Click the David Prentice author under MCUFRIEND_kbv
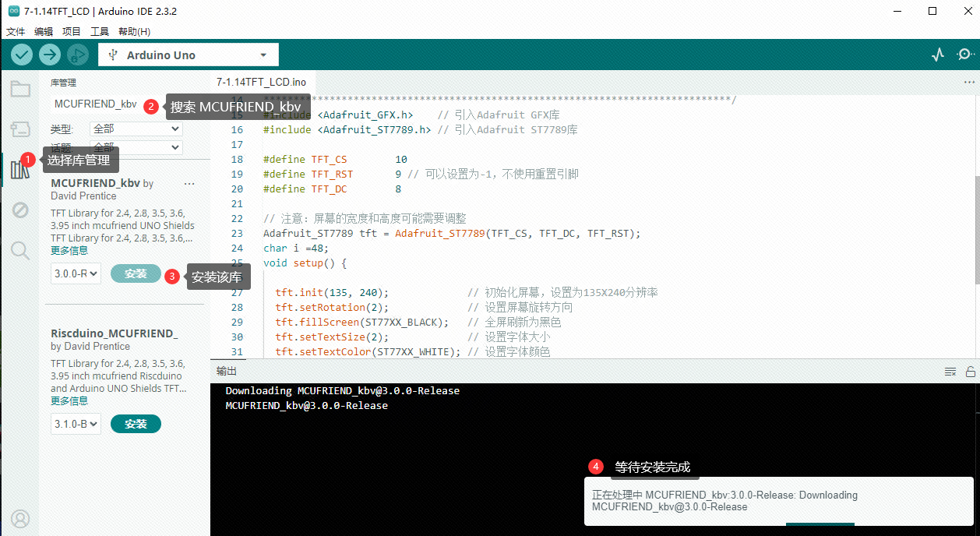The image size is (980, 536). pos(83,196)
